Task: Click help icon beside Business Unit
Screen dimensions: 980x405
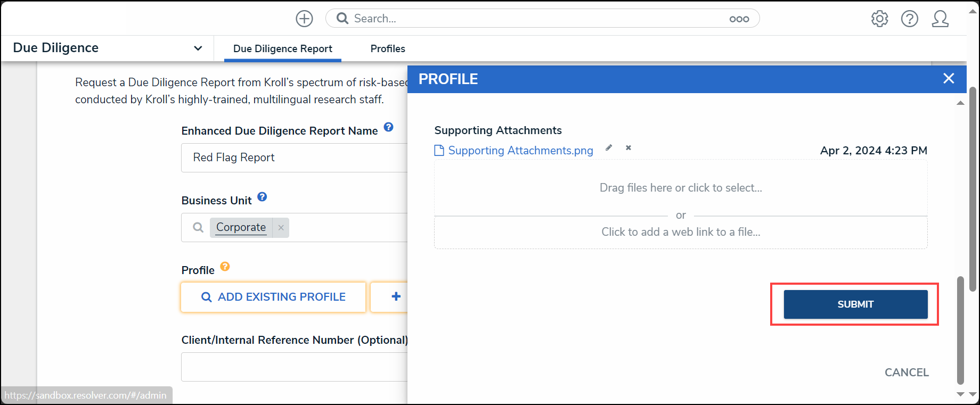Action: pyautogui.click(x=262, y=197)
